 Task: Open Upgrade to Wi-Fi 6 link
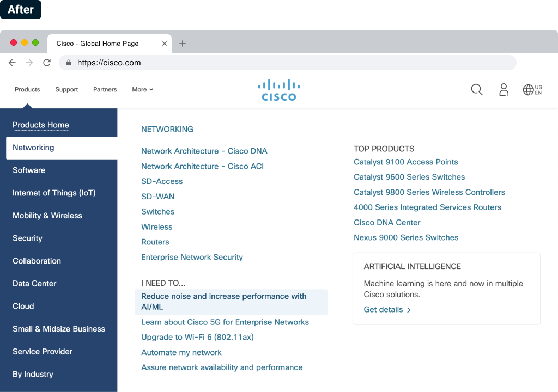coord(197,338)
